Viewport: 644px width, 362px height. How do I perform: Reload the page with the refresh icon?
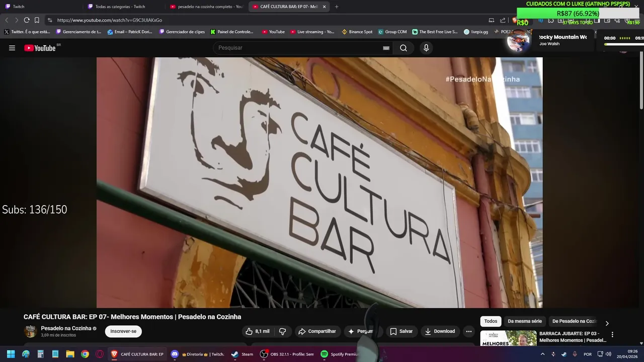[x=27, y=20]
